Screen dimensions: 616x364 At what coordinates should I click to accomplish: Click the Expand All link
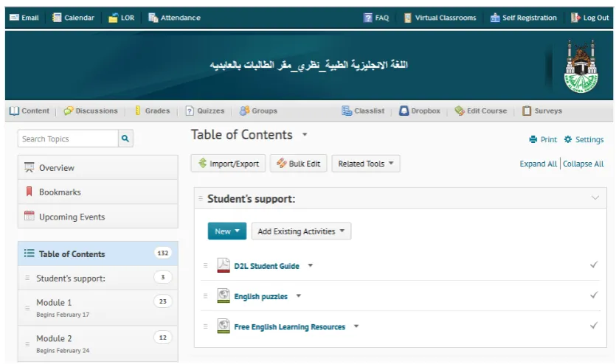tap(539, 164)
